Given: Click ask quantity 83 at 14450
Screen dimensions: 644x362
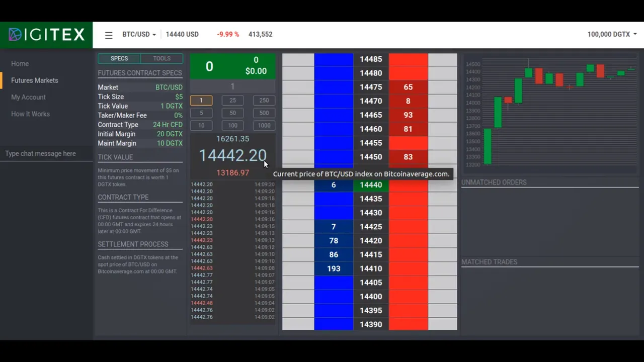Looking at the screenshot, I should [408, 157].
